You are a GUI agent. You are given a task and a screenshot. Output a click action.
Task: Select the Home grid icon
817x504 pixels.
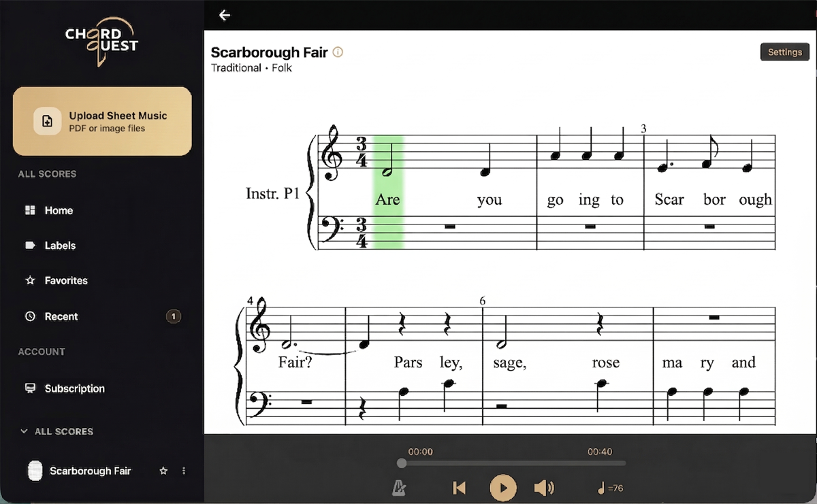[31, 210]
